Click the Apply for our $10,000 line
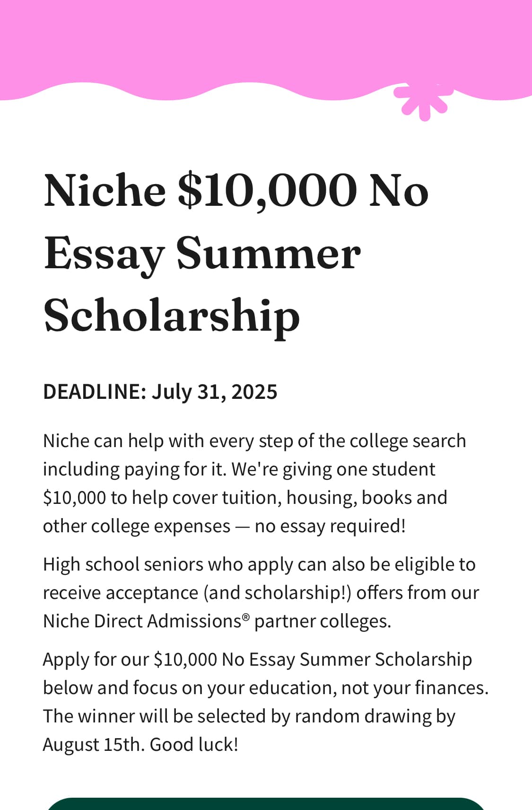Viewport: 532px width, 810px height. coord(257,660)
